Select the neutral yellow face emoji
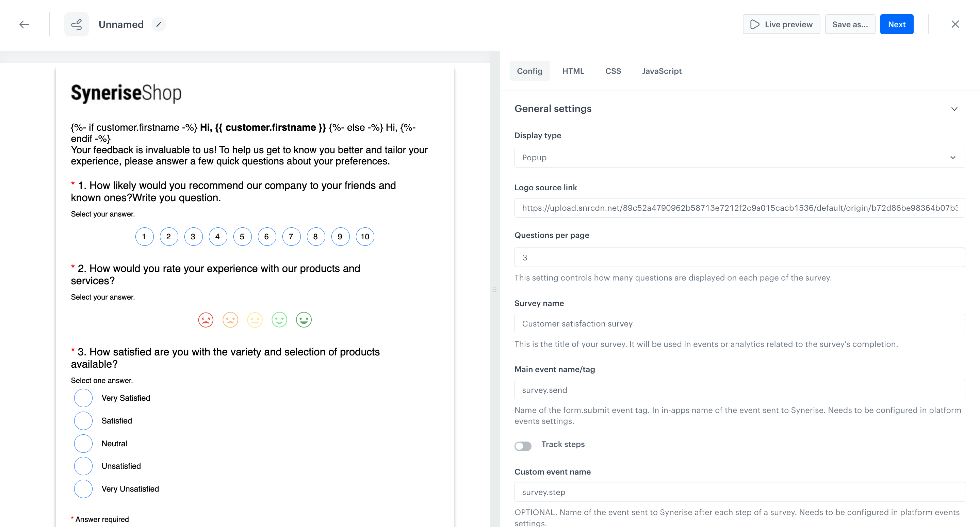Image resolution: width=980 pixels, height=527 pixels. pos(255,320)
